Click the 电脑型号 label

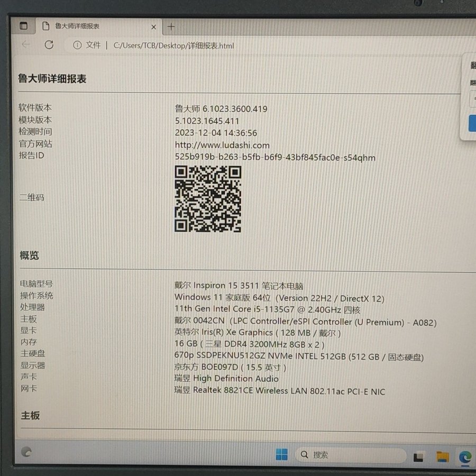[x=36, y=284]
